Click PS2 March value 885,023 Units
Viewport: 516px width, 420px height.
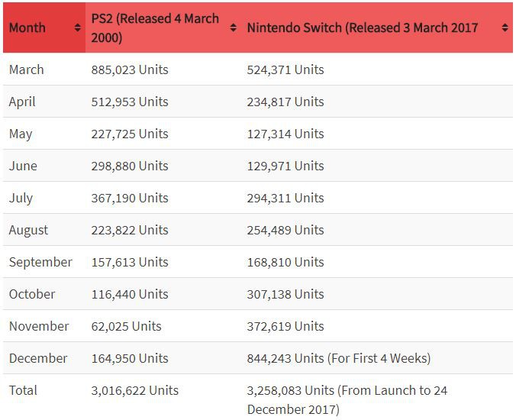point(130,69)
